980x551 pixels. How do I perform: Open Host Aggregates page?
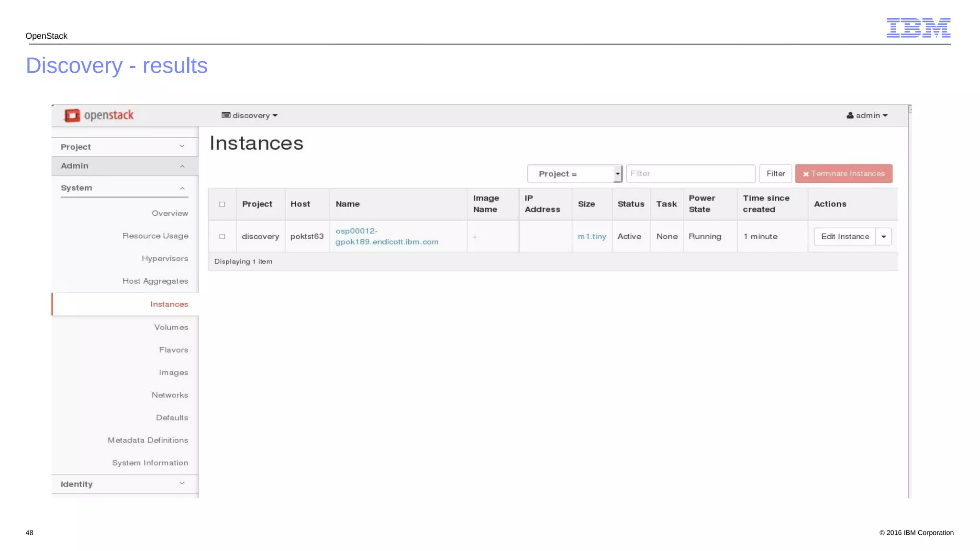[x=156, y=281]
